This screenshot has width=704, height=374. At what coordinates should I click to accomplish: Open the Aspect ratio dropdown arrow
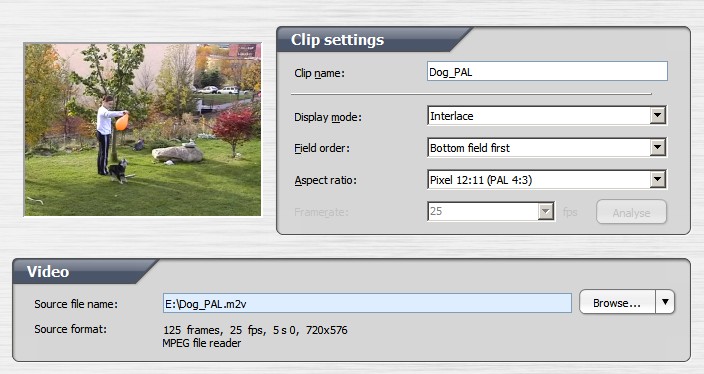tap(658, 180)
